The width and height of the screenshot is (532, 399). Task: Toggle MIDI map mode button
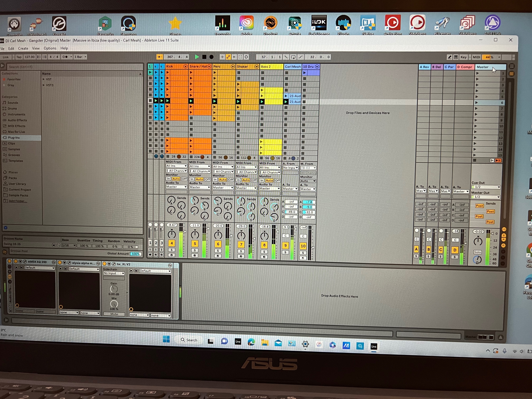476,57
